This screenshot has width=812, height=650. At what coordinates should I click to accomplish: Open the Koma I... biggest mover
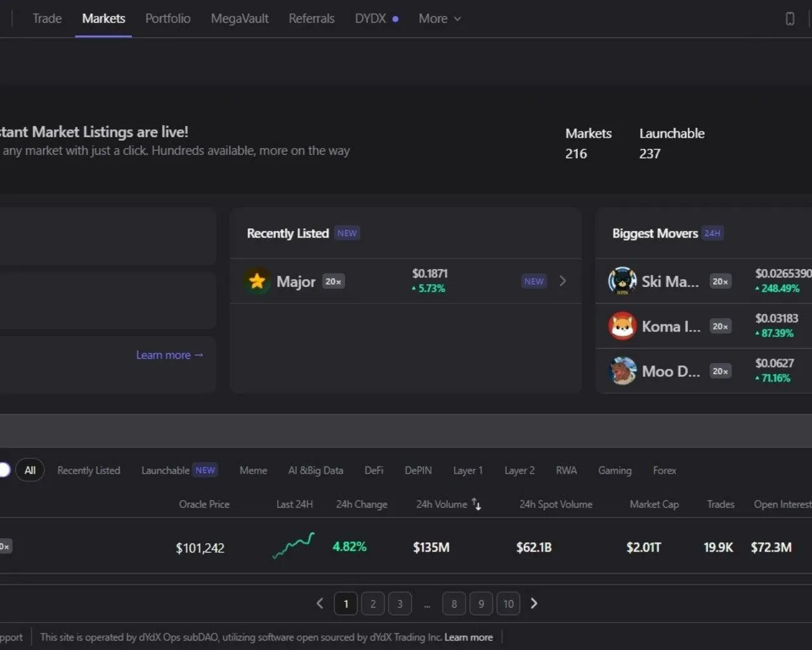(x=704, y=326)
